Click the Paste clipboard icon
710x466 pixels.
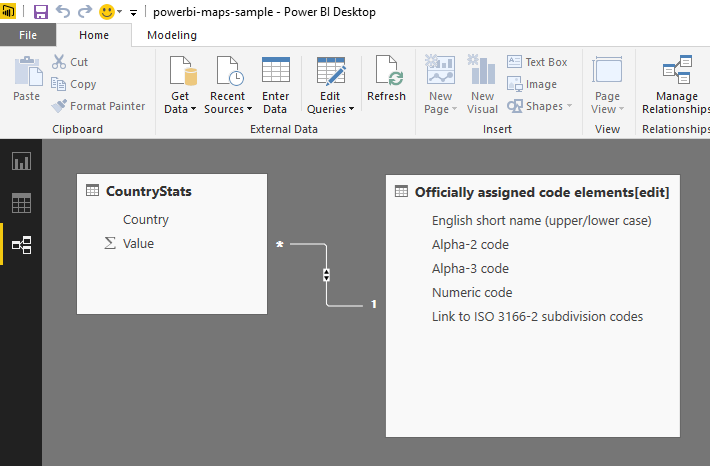(27, 71)
